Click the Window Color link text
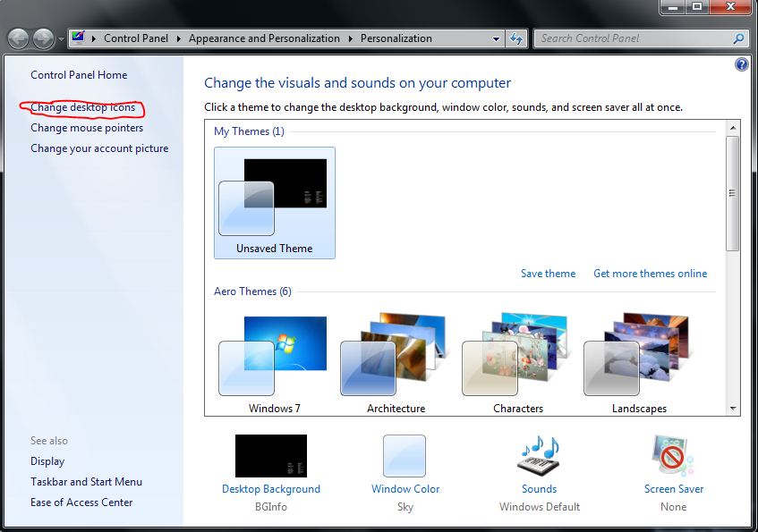This screenshot has width=758, height=532. pos(405,489)
